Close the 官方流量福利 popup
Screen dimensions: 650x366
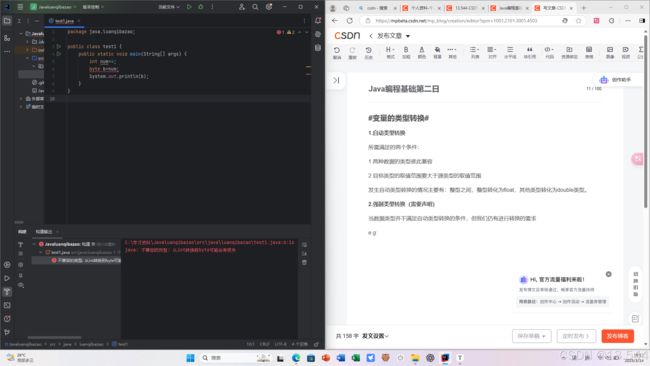coord(609,274)
